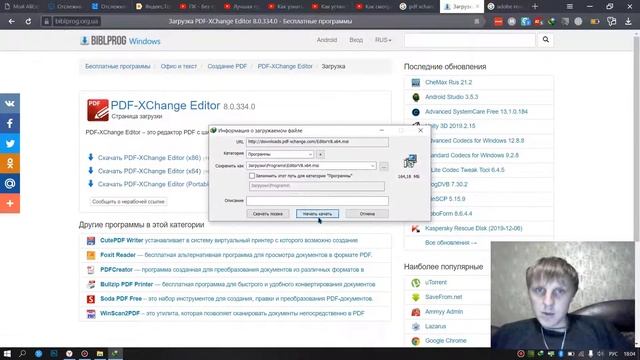Download PDF-XChange Editor (x86) link
The image size is (640, 360).
(x=149, y=158)
